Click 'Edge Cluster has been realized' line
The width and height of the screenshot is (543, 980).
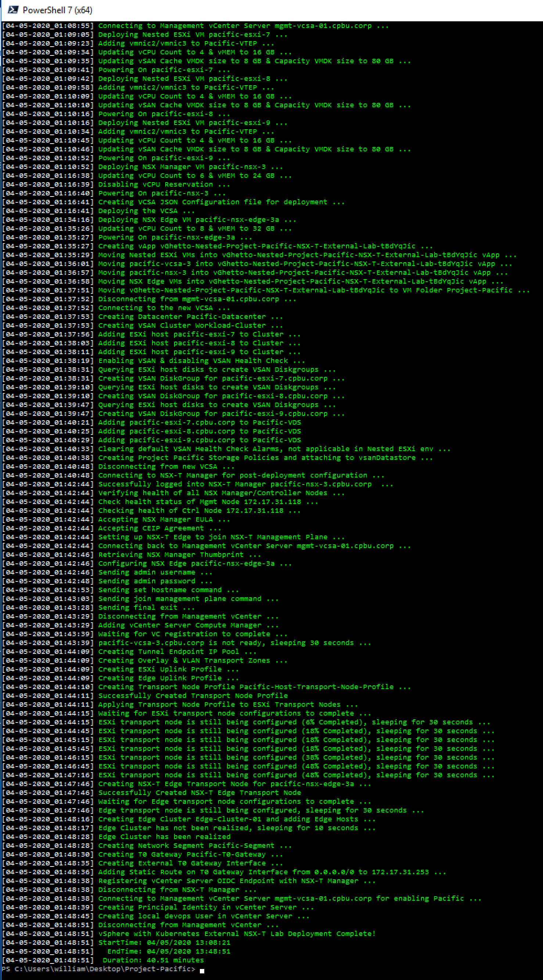click(x=116, y=837)
